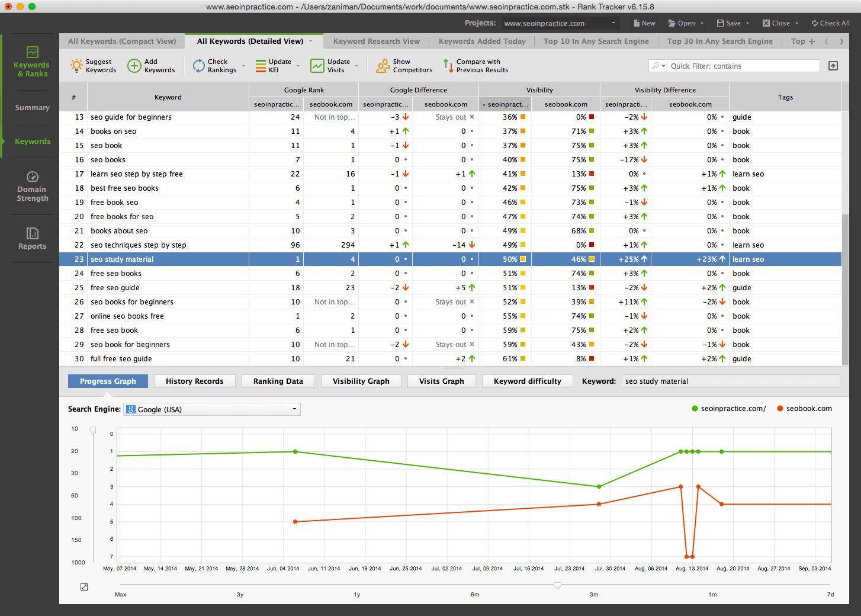
Task: Show the Visibility Graph
Action: [x=361, y=381]
